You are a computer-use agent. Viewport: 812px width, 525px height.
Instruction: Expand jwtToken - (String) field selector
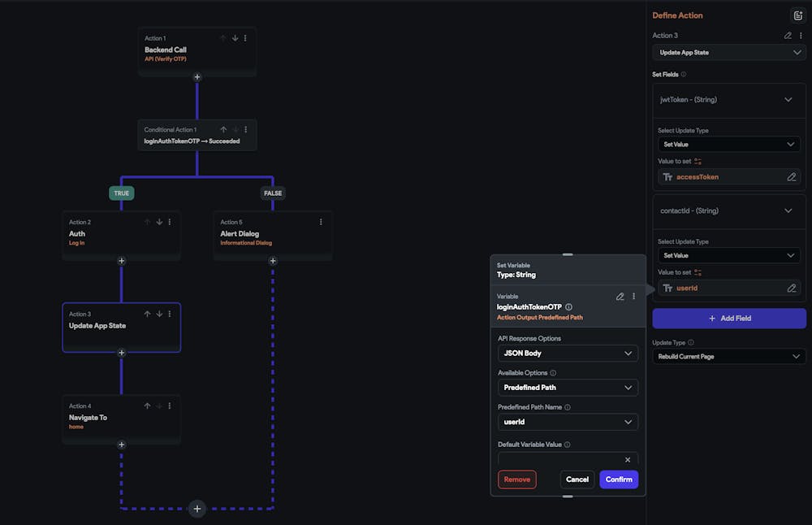[x=728, y=99]
